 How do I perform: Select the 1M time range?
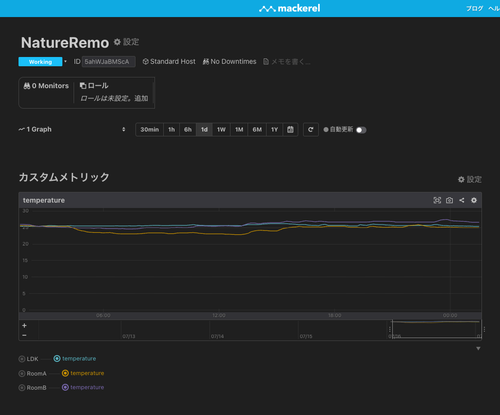click(x=239, y=129)
